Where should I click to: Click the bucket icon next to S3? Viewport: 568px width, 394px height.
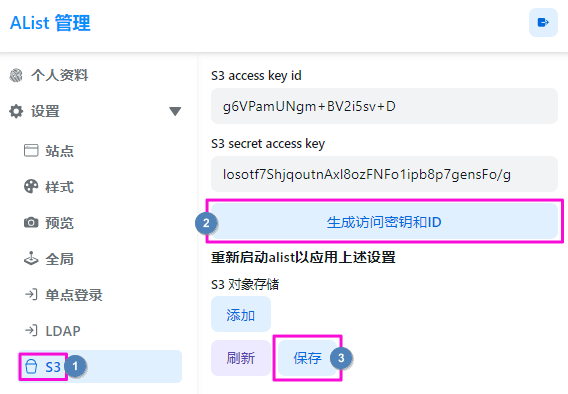tap(31, 366)
